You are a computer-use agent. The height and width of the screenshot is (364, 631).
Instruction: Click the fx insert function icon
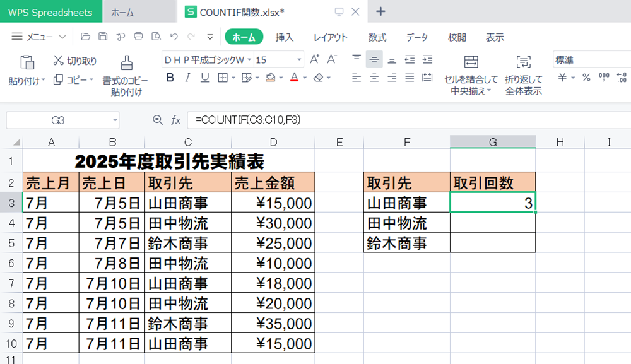pos(176,120)
